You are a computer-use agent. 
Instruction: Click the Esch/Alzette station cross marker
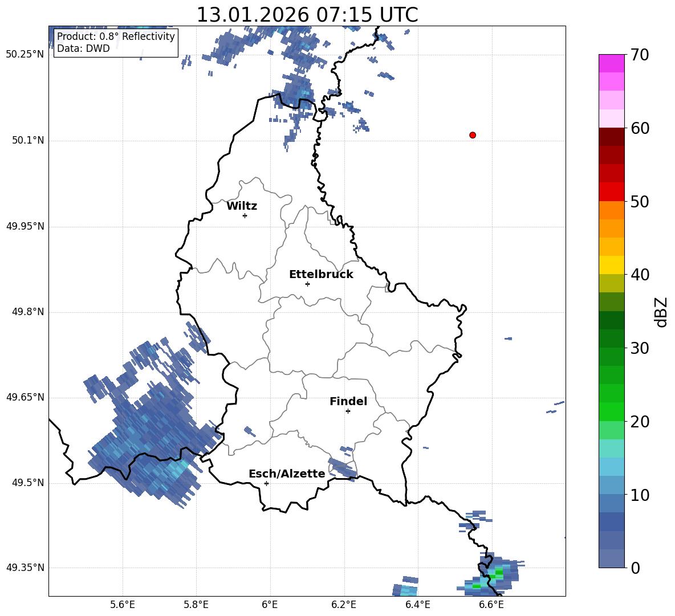click(266, 483)
